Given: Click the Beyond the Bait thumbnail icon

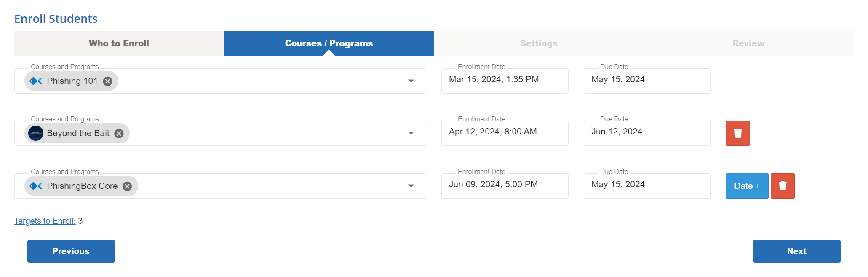Looking at the screenshot, I should [x=36, y=133].
